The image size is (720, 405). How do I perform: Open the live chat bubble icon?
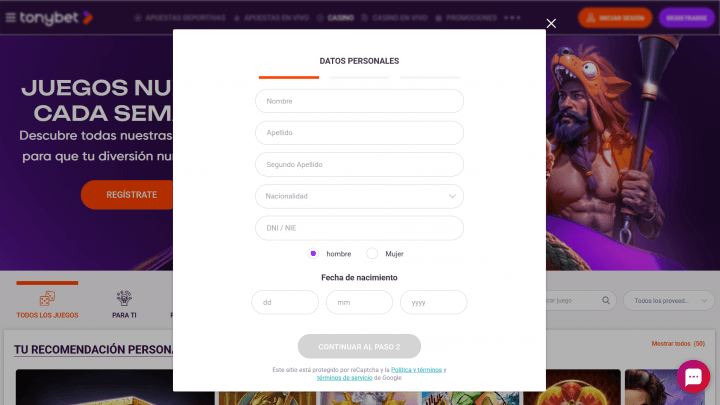tap(693, 377)
